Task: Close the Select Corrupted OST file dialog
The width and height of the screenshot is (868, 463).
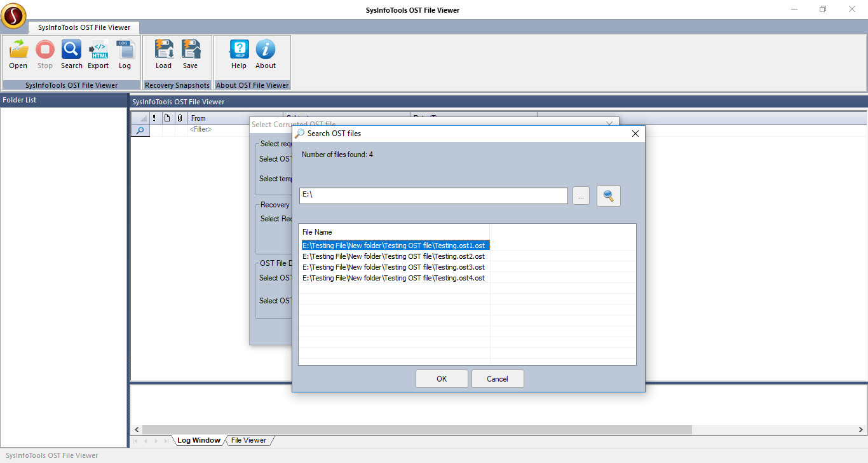Action: pos(609,124)
